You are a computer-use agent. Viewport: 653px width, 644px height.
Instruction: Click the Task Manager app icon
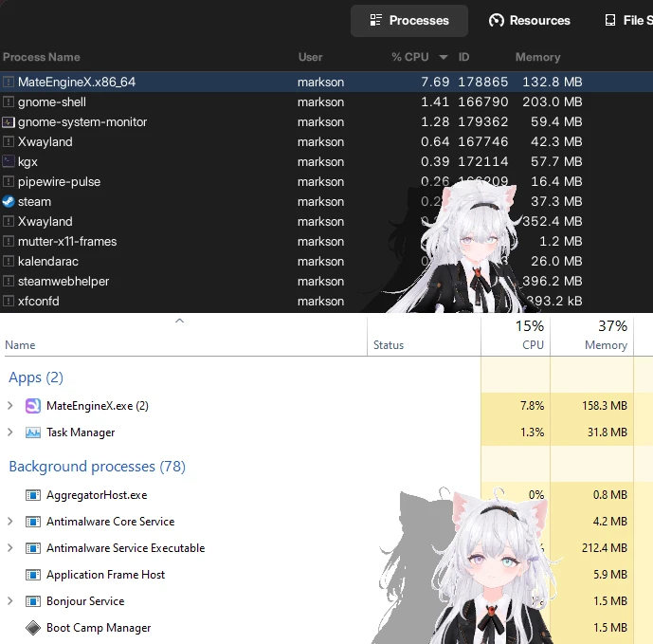pos(33,432)
